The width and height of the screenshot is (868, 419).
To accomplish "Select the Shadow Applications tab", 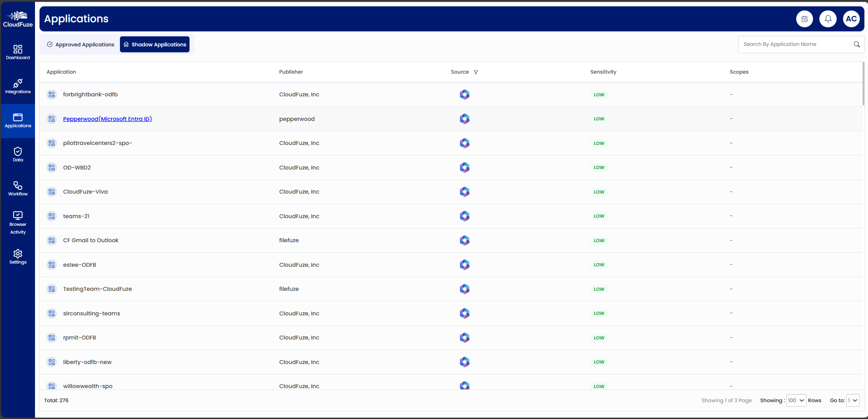I will [x=155, y=44].
